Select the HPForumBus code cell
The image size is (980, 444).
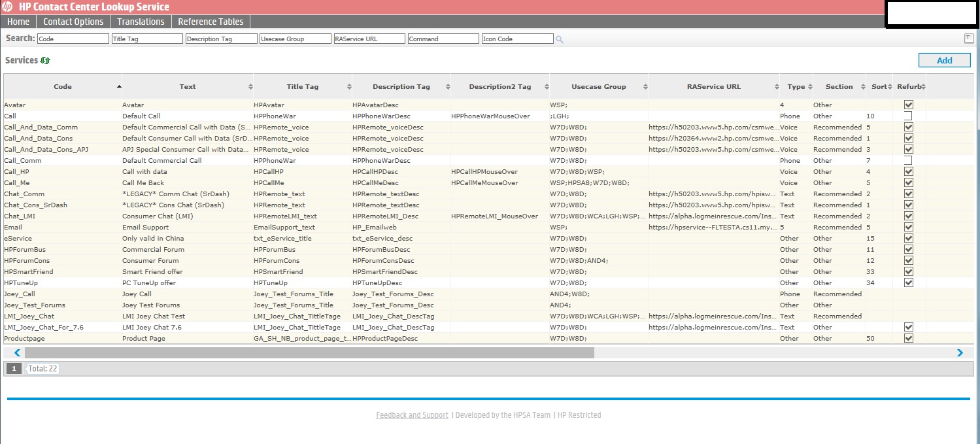pos(63,249)
